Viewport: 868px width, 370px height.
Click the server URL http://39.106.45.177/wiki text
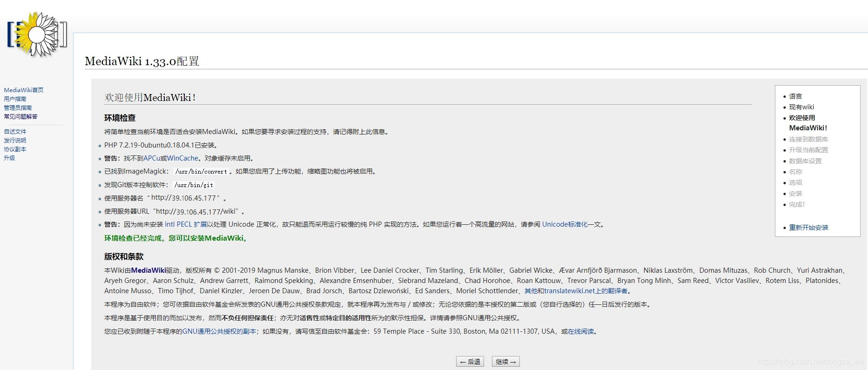pos(197,211)
